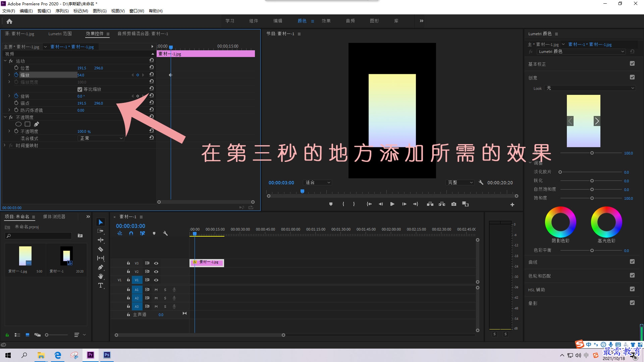Open program monitor settings wrench

[481, 182]
